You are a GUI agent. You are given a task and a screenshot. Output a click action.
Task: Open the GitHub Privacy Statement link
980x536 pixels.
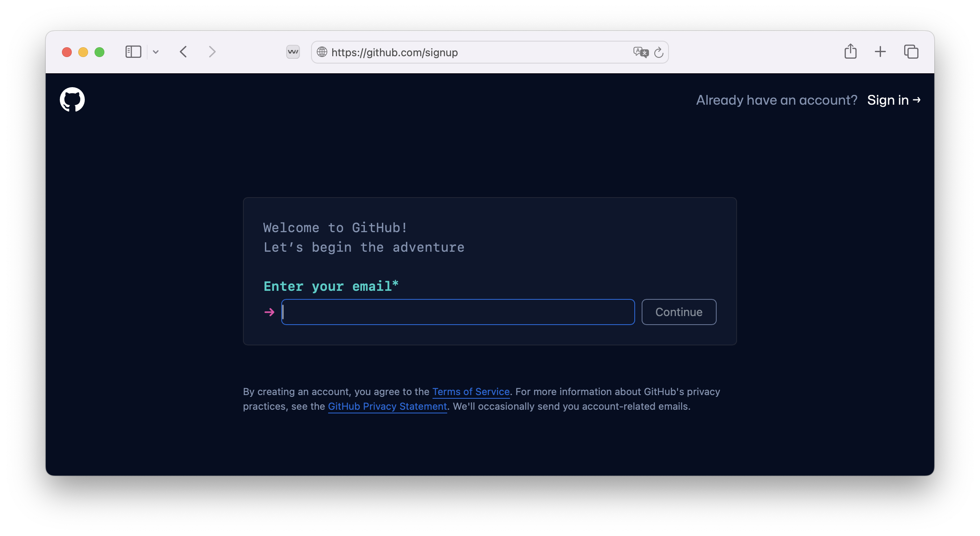[387, 406]
